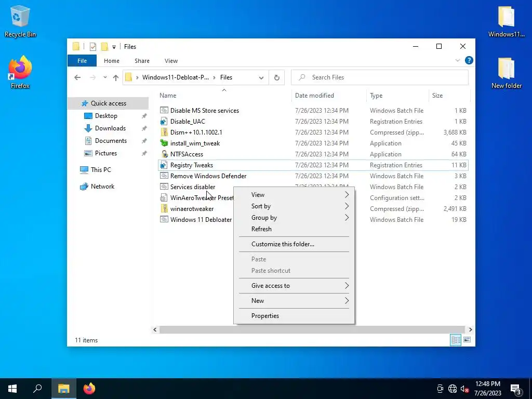The height and width of the screenshot is (399, 532).
Task: Open the recent locations dropdown arrow
Action: point(105,77)
